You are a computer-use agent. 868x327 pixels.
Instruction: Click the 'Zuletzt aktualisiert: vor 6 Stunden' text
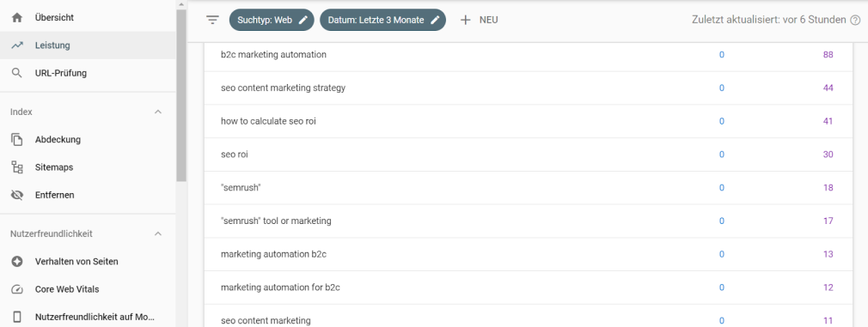click(x=769, y=20)
